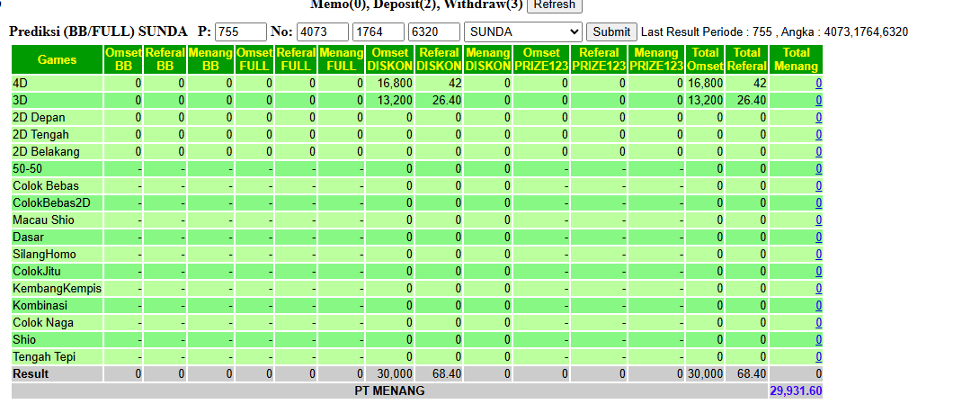
Task: Open Total Menang link for Tengah Tepi
Action: click(819, 357)
